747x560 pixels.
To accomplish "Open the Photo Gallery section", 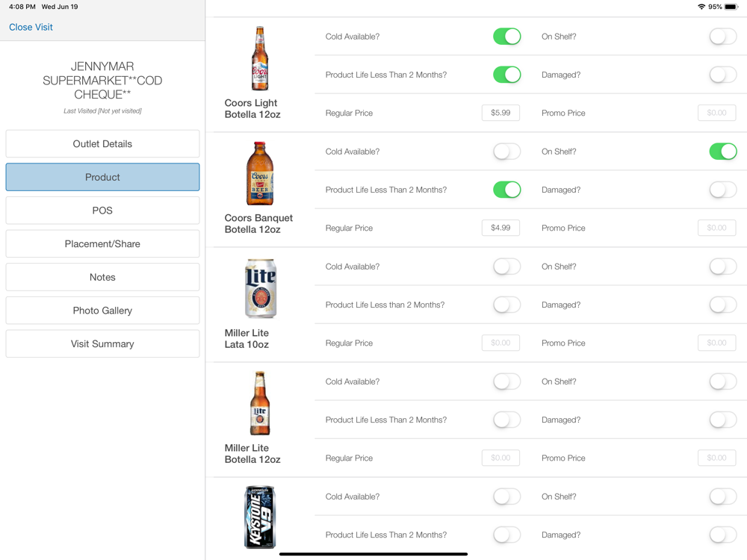I will pyautogui.click(x=102, y=311).
